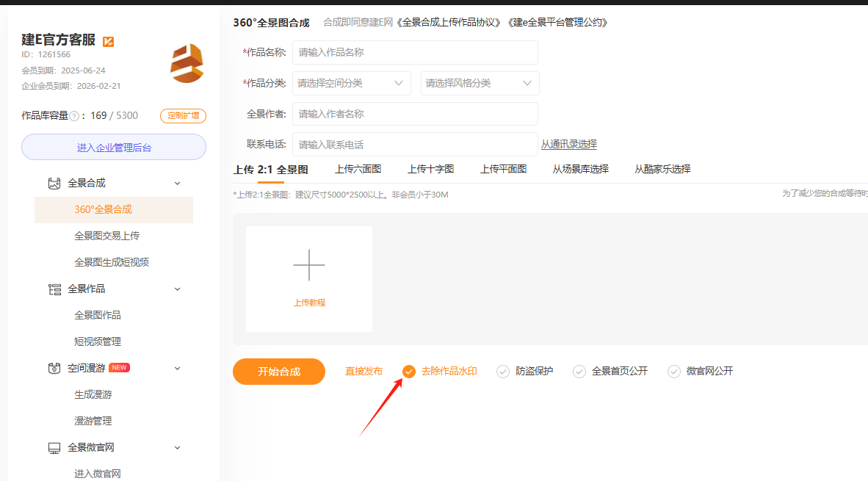Viewport: 868px width, 481px height.
Task: Switch to the 上传六面图 tab
Action: pyautogui.click(x=358, y=169)
